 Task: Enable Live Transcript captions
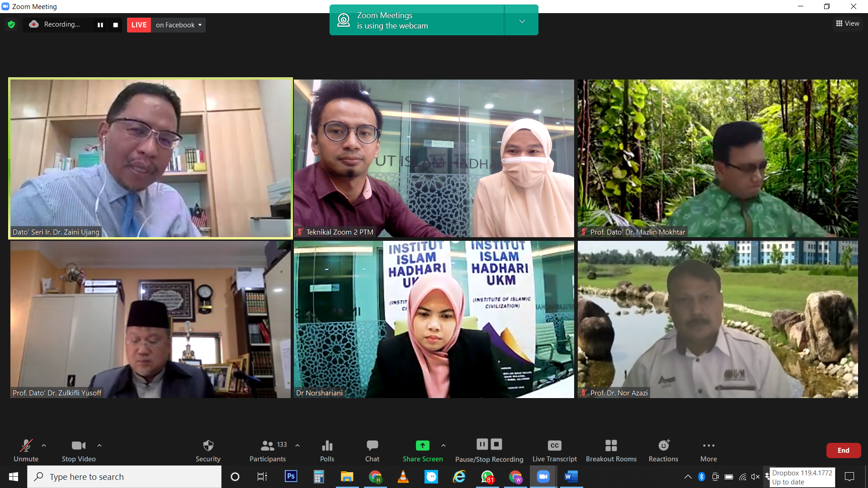(x=554, y=450)
